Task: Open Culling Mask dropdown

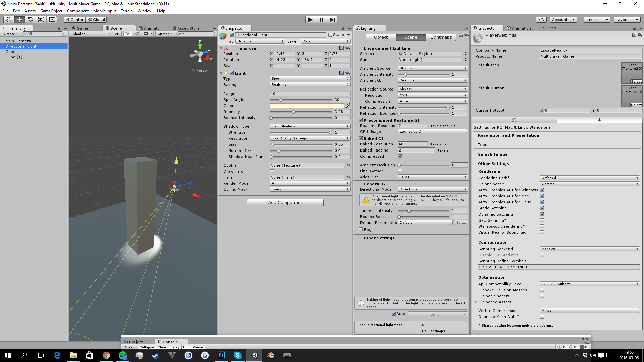Action: coord(310,189)
